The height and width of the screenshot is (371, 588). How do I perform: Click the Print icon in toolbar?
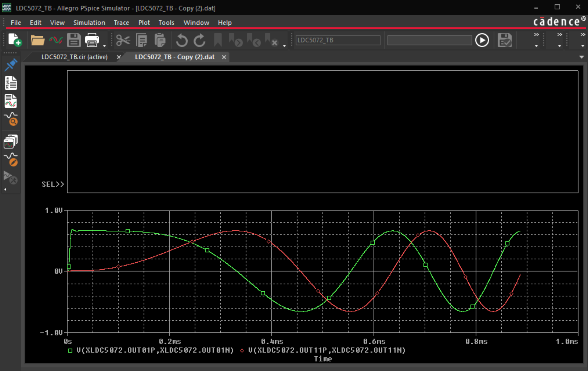[x=92, y=40]
